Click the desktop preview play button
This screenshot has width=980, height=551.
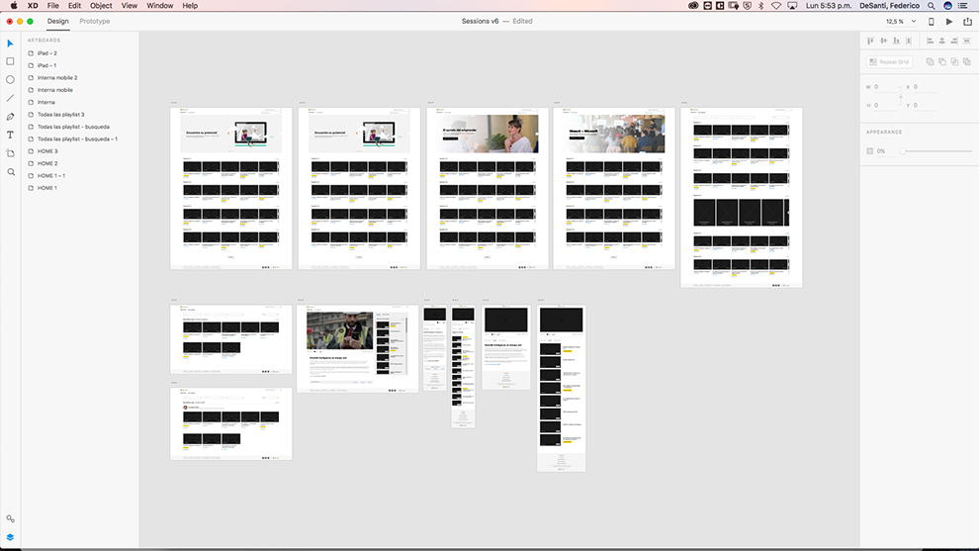[949, 21]
